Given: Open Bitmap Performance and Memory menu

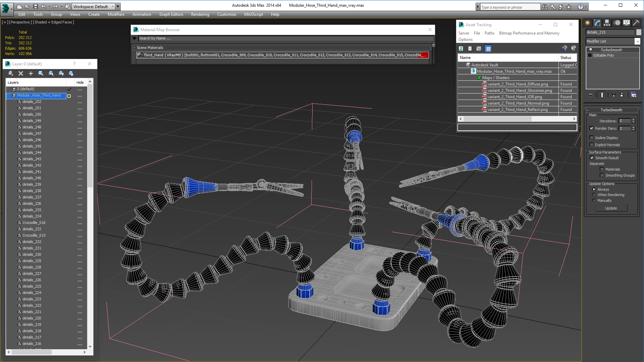Looking at the screenshot, I should 529,33.
